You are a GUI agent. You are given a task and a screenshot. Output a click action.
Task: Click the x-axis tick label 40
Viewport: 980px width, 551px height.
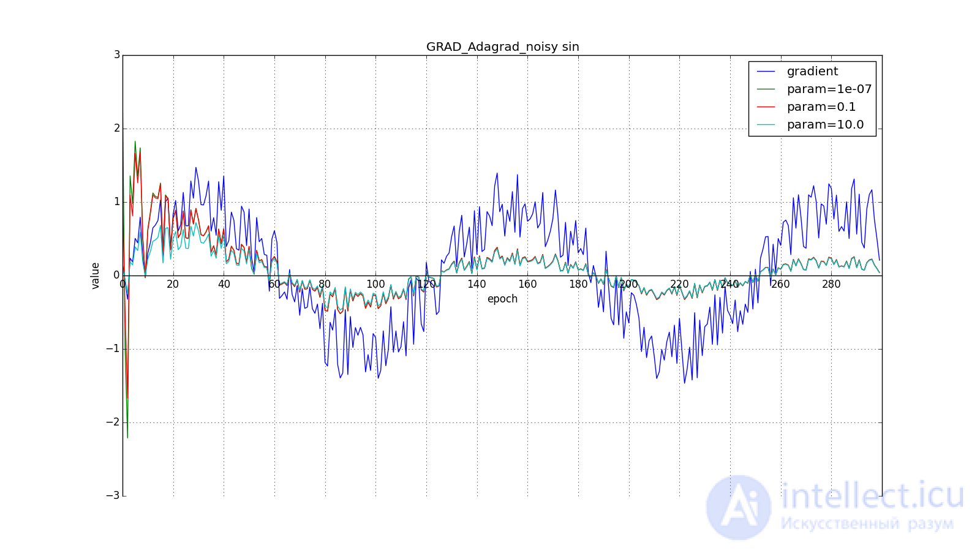point(224,284)
